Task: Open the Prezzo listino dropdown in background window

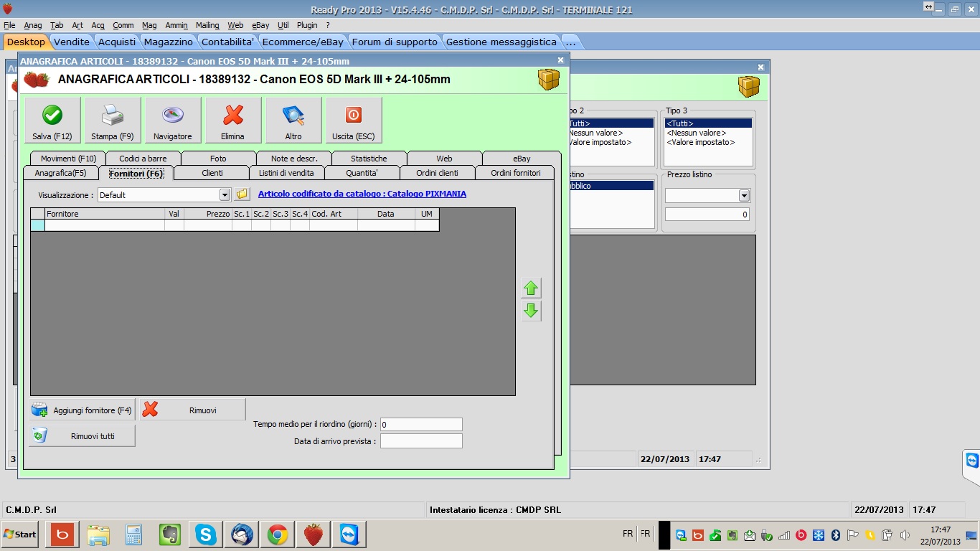Action: pos(744,195)
